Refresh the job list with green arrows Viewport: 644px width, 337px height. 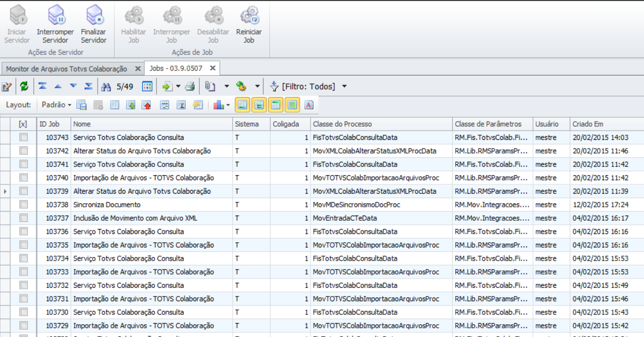[24, 87]
